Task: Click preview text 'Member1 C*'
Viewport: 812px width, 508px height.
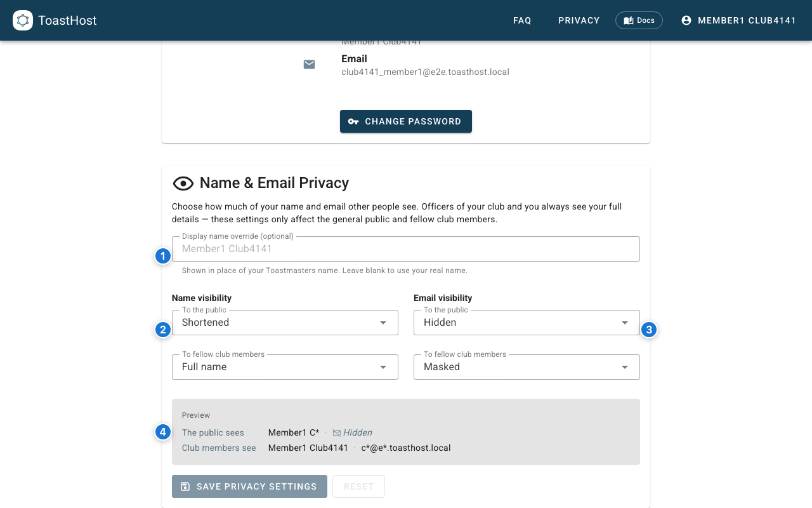Action: [294, 432]
